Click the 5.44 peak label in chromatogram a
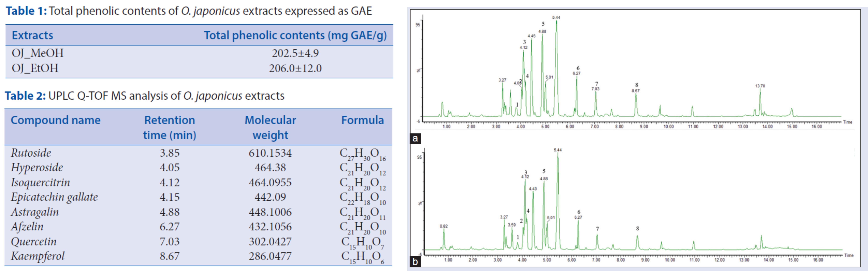The image size is (868, 271). 556,17
